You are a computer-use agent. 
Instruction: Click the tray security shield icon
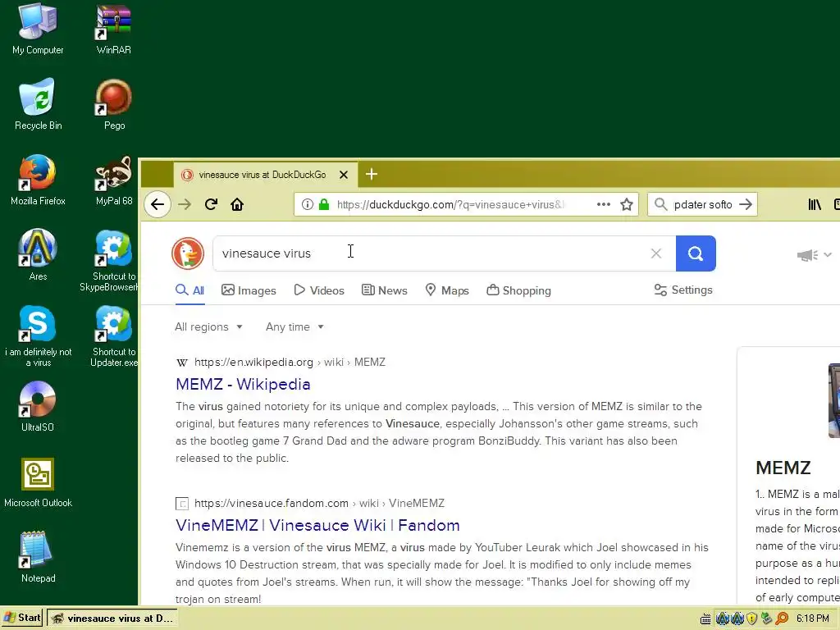pos(751,619)
